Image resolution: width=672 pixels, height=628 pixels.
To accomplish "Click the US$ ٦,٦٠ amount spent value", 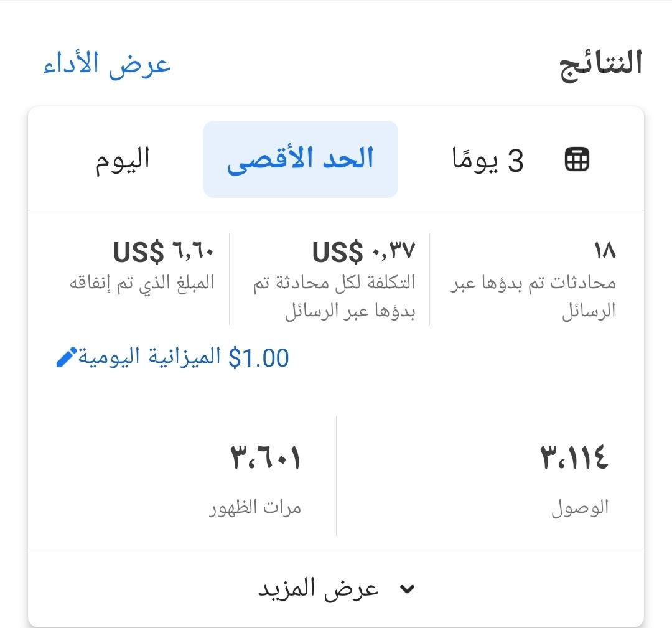I will point(164,252).
